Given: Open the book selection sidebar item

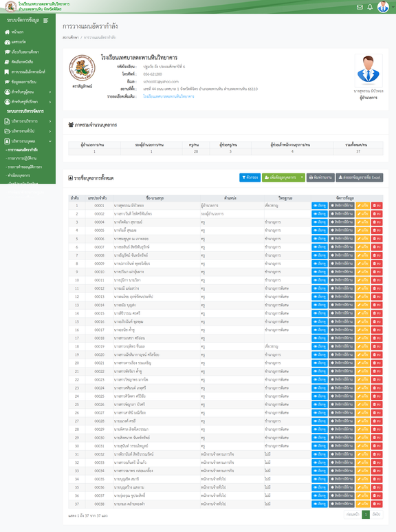Looking at the screenshot, I should click(19, 62).
